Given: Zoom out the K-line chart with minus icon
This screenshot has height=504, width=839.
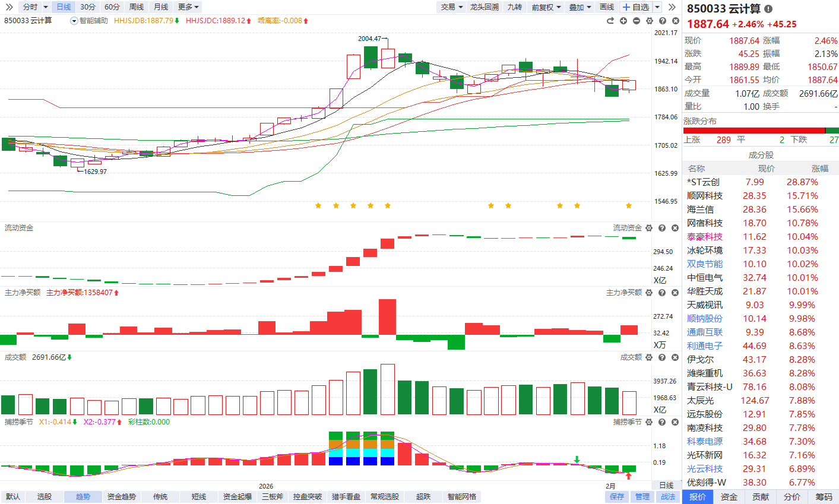Looking at the screenshot, I should (x=637, y=21).
